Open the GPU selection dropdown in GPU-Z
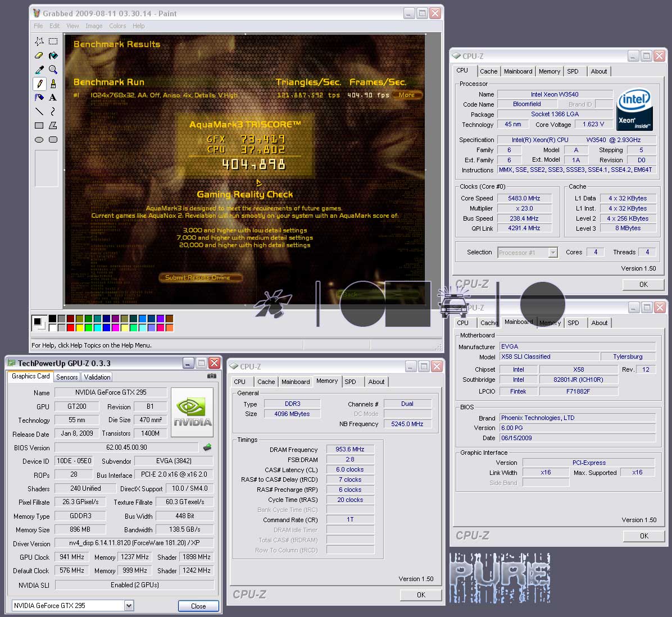This screenshot has width=672, height=617. click(129, 605)
